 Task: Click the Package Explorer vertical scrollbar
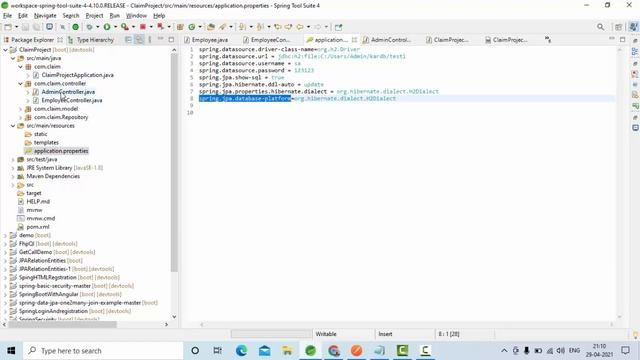coord(174,163)
